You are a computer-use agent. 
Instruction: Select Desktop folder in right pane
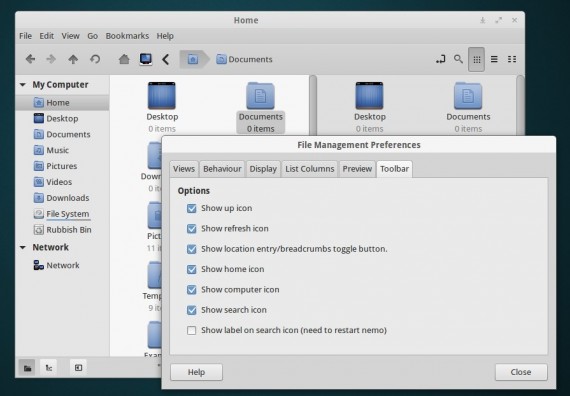click(370, 107)
